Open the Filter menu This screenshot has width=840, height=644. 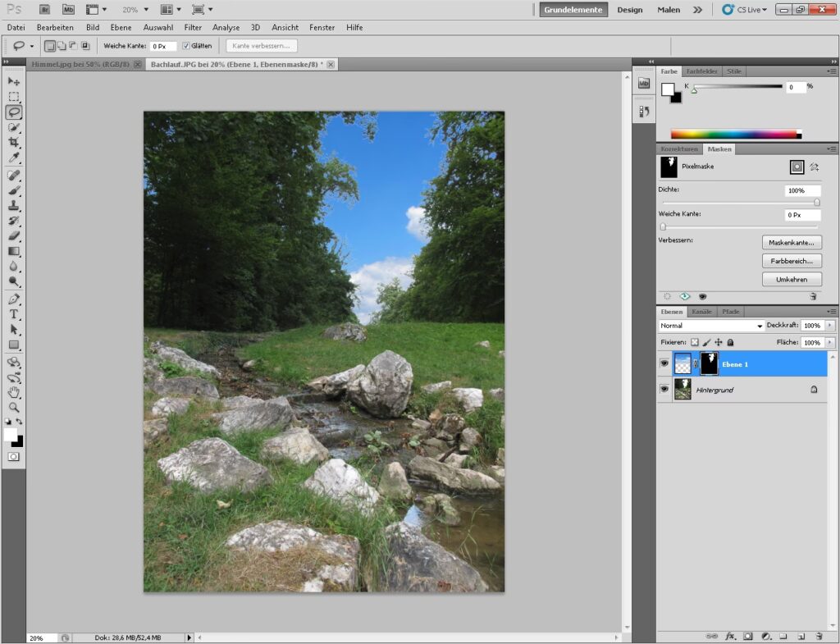coord(193,27)
